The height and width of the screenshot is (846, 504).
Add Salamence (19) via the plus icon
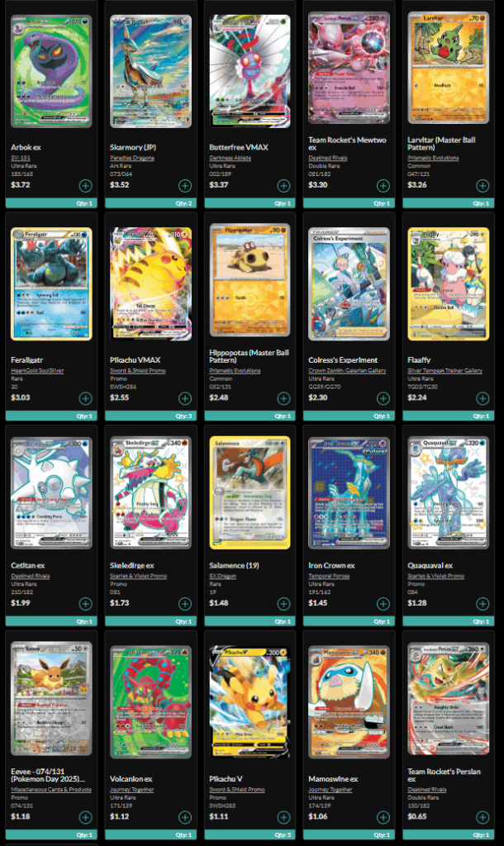(284, 604)
